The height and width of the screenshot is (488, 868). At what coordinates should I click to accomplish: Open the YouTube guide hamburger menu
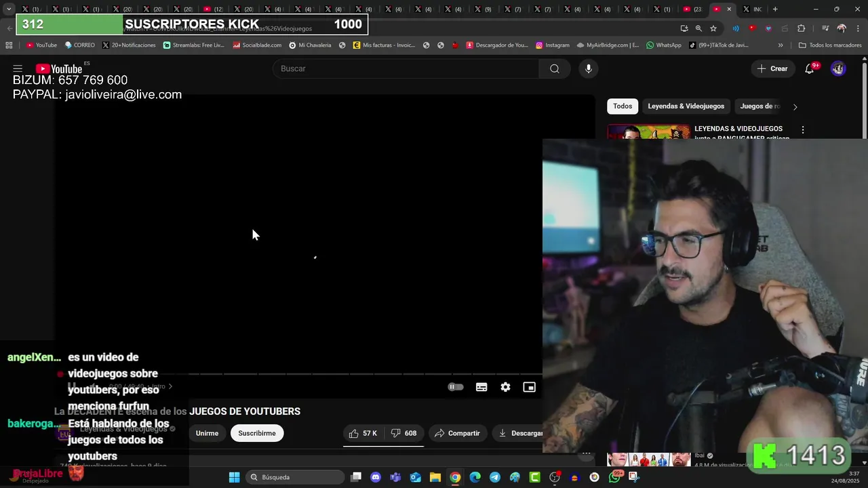(18, 68)
